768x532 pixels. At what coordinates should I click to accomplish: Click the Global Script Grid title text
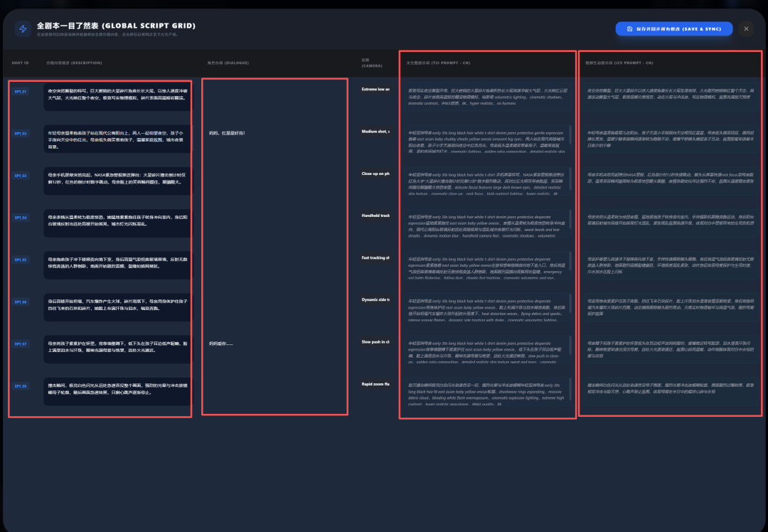116,26
